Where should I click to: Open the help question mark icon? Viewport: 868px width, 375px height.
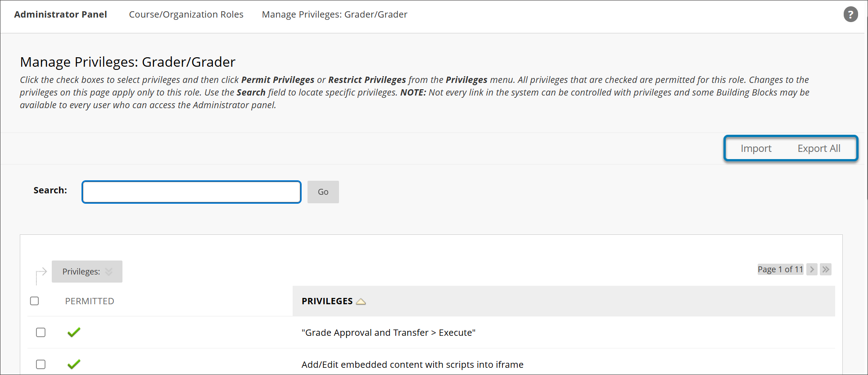(x=850, y=14)
